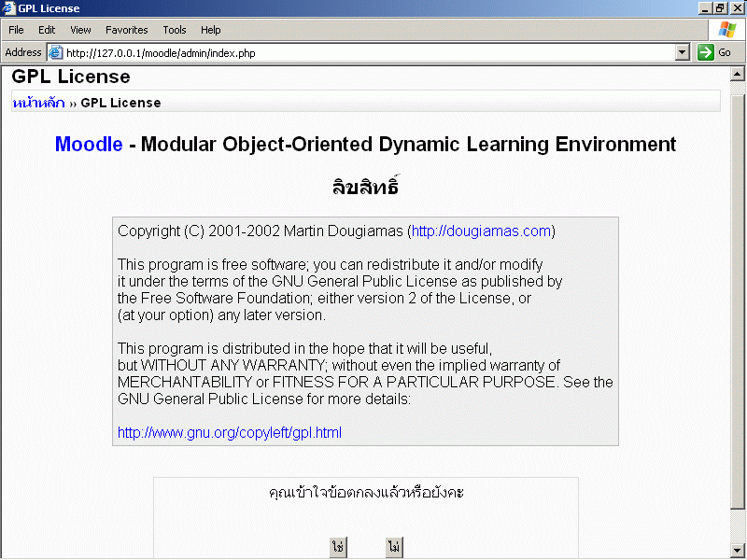
Task: Click the Windows flag logo
Action: tap(726, 30)
